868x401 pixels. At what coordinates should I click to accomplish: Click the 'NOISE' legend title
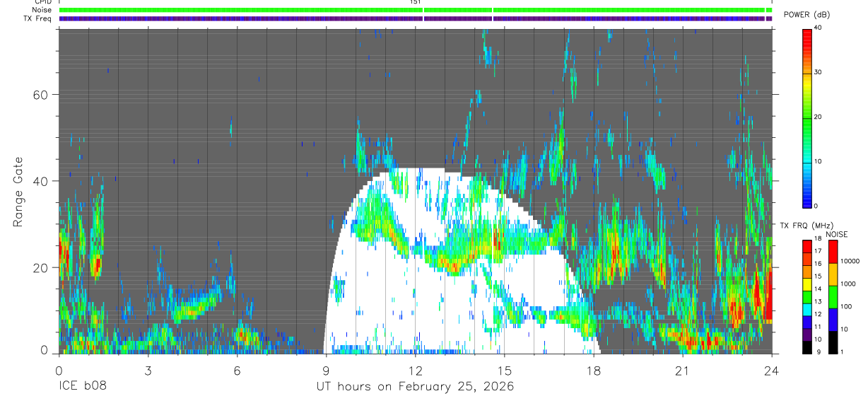click(836, 234)
